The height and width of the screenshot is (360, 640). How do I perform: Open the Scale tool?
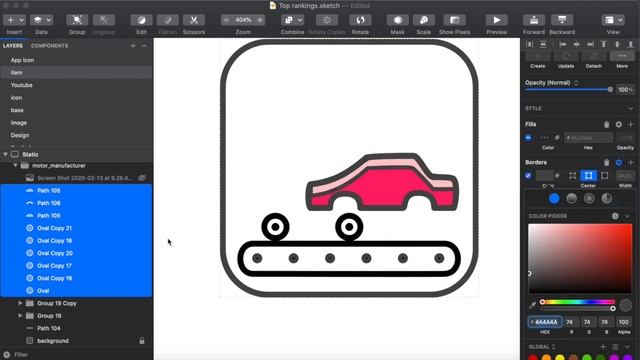coord(424,20)
